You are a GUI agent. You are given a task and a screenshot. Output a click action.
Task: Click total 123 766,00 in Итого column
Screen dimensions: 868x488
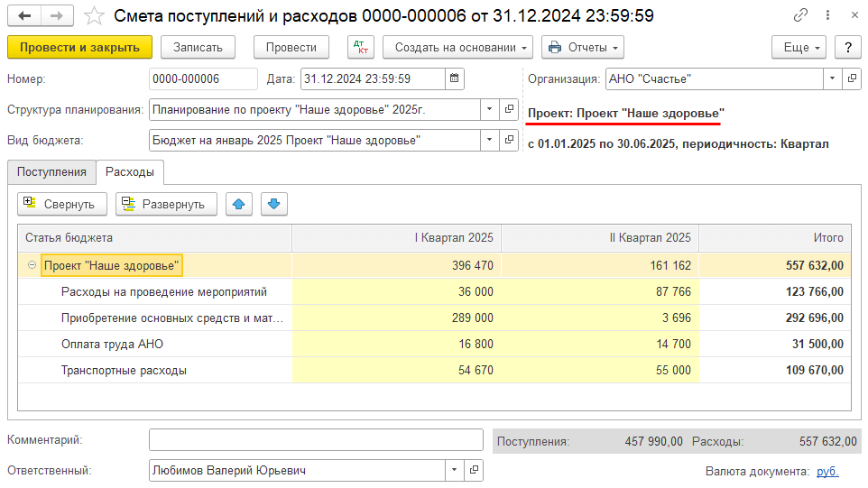pyautogui.click(x=775, y=291)
